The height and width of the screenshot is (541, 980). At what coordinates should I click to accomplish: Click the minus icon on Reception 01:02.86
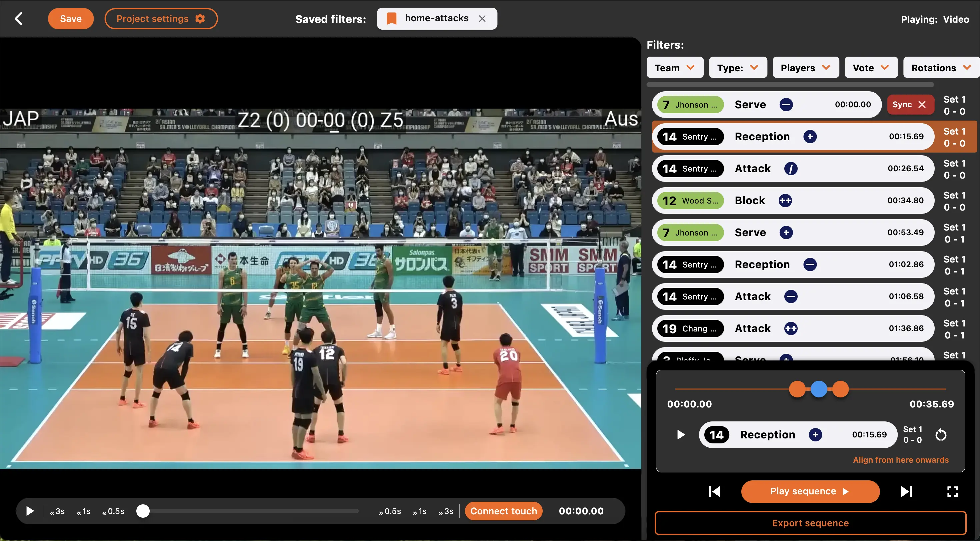click(810, 264)
